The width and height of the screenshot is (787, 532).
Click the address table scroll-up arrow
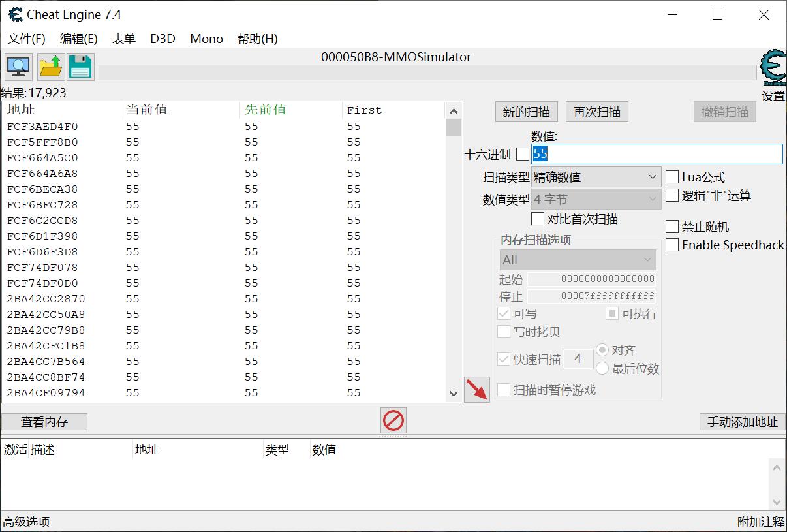pyautogui.click(x=777, y=467)
